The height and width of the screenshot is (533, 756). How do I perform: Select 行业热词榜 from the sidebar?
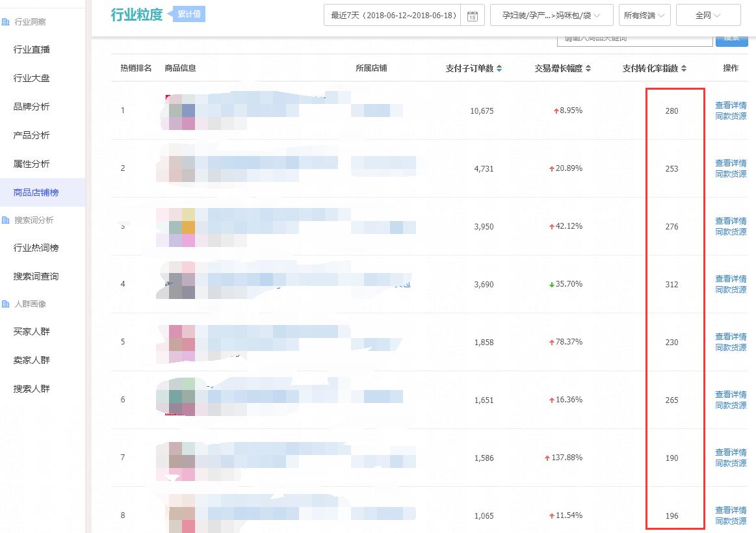click(36, 248)
